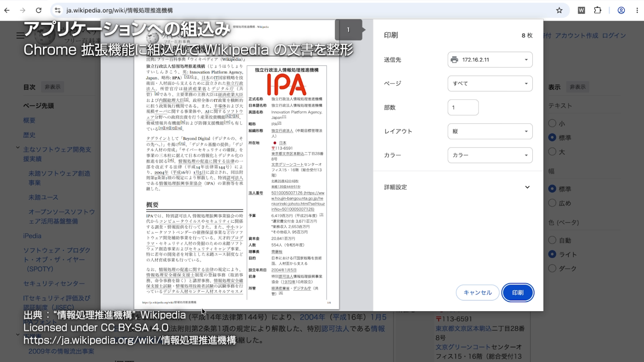Reload the page with the refresh icon

pos(39,10)
